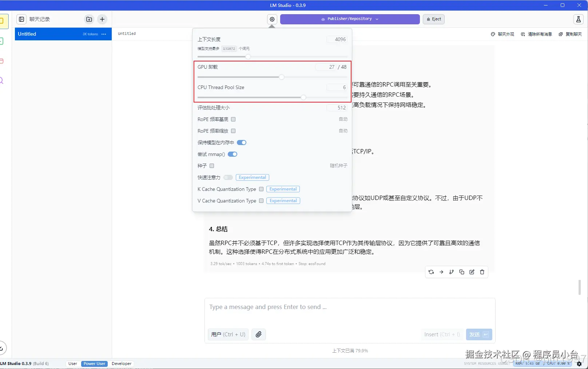Copy the assistant message
Viewport: 588px width, 369px height.
coord(462,272)
